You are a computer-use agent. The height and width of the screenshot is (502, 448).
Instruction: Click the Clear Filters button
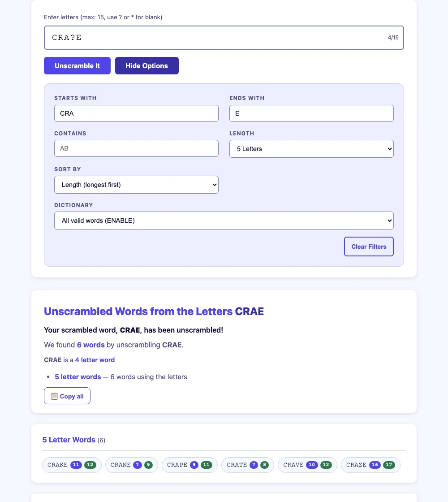point(369,247)
